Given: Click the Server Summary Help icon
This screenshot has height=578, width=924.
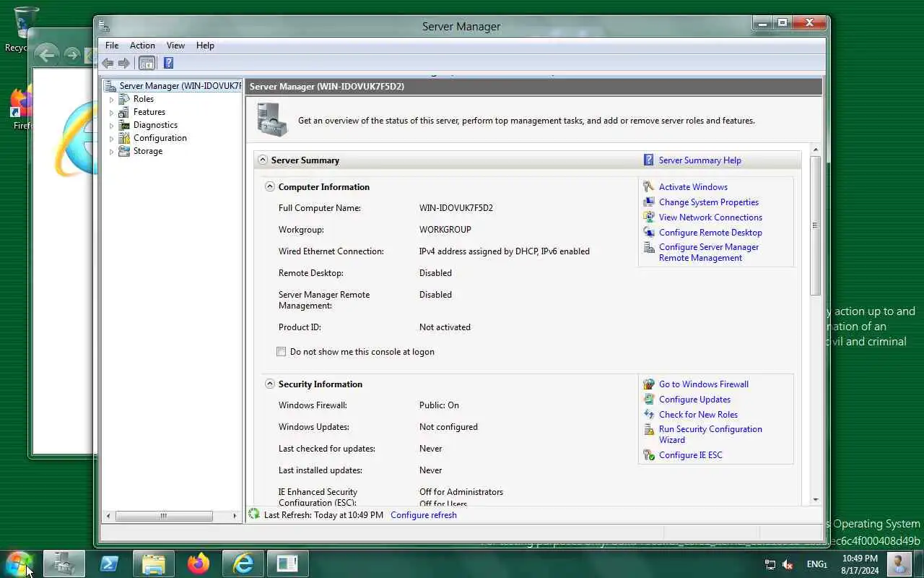Looking at the screenshot, I should (x=648, y=160).
